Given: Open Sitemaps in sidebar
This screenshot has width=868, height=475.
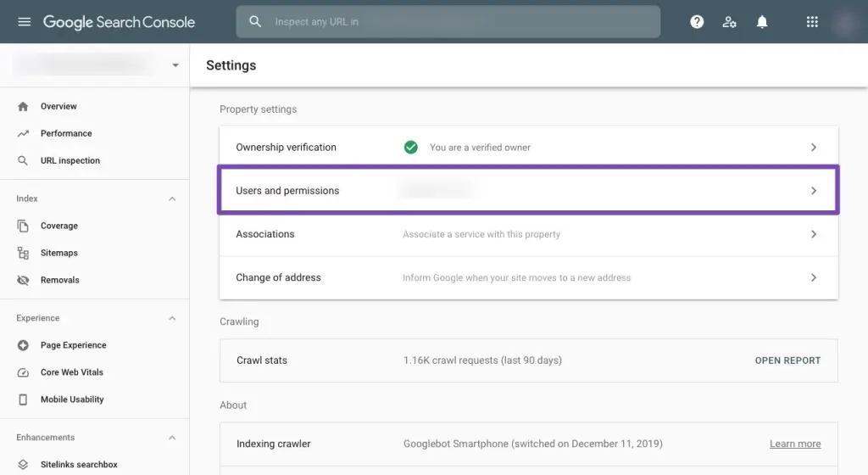Looking at the screenshot, I should click(x=59, y=253).
